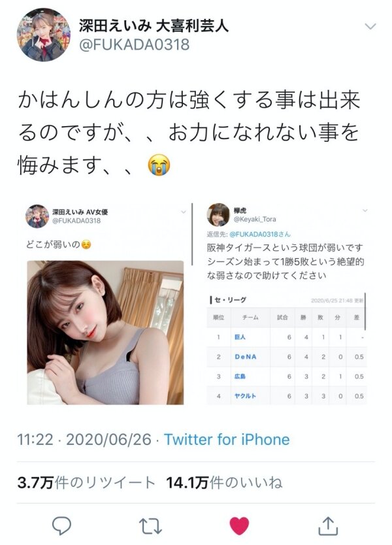Open the share upload icon
Viewport: 392px width, 545px height.
(x=329, y=525)
